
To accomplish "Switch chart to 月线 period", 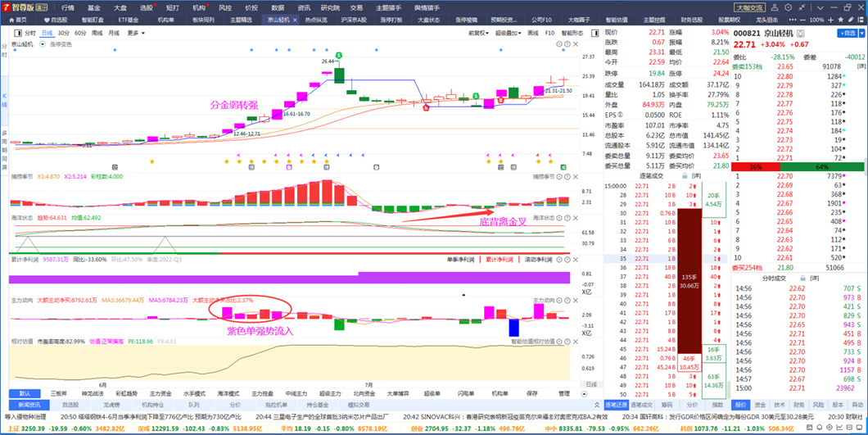I will click(x=114, y=34).
